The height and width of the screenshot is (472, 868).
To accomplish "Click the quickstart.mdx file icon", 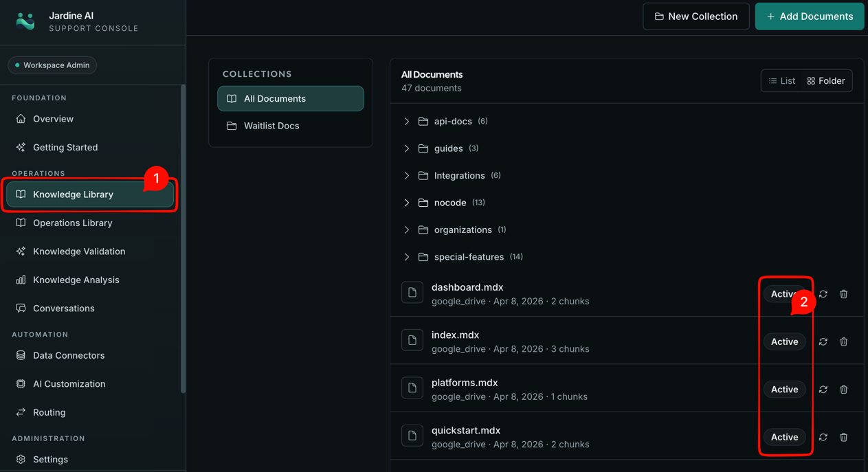I will click(x=412, y=436).
